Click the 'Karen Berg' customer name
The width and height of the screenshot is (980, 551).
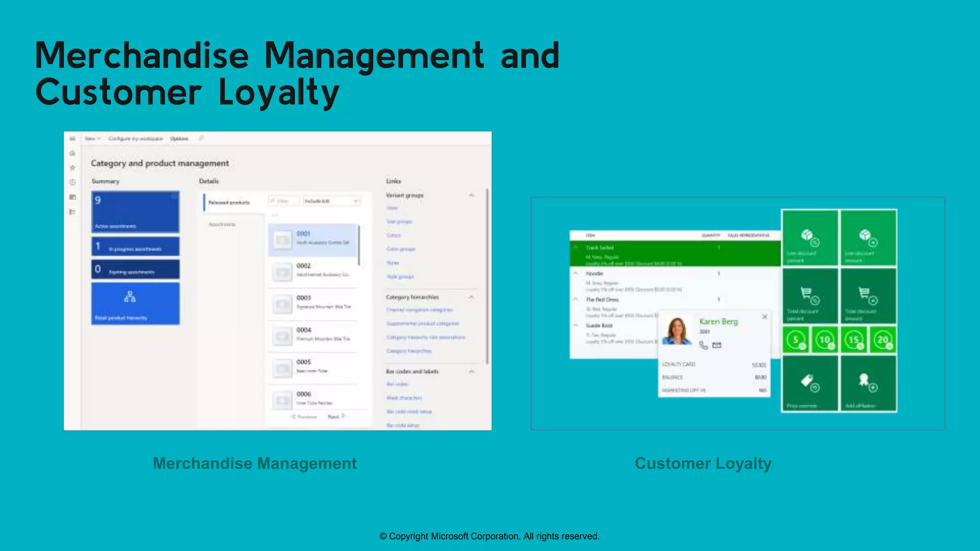pyautogui.click(x=719, y=321)
